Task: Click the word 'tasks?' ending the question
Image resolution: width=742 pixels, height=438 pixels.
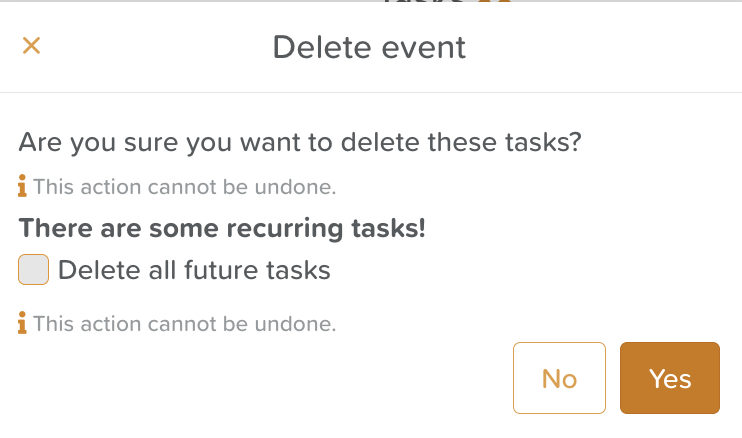Action: [x=543, y=142]
